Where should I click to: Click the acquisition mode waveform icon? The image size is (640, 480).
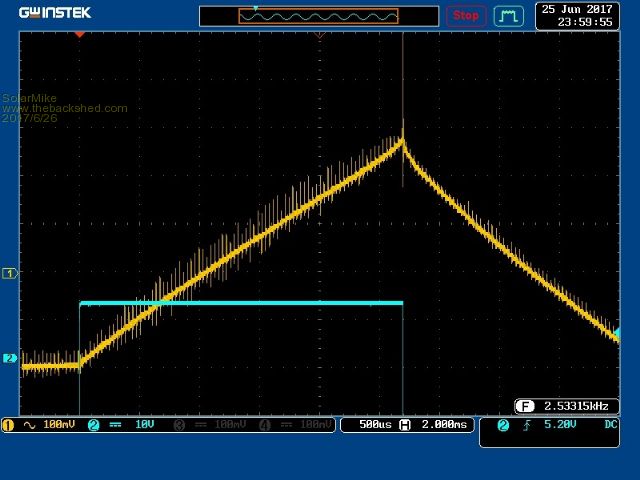(x=509, y=16)
